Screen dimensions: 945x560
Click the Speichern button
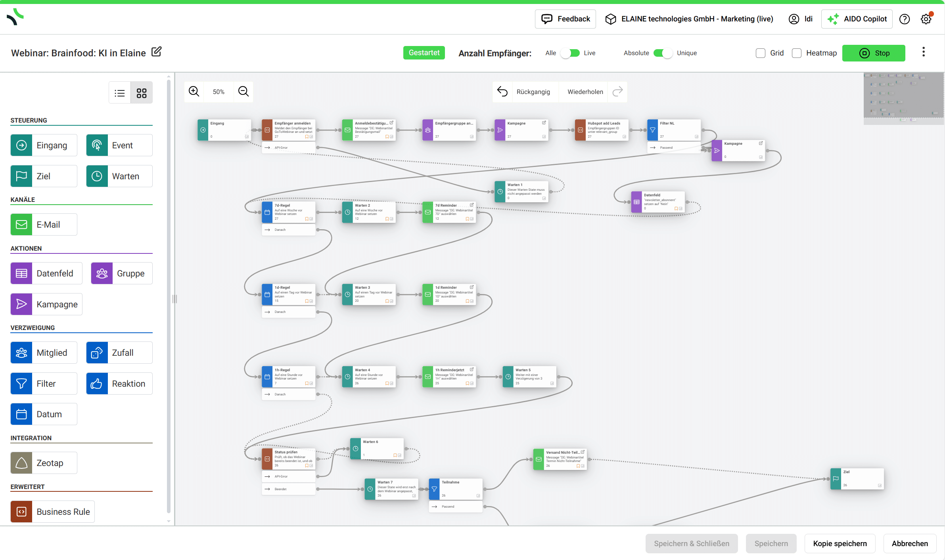pyautogui.click(x=771, y=543)
